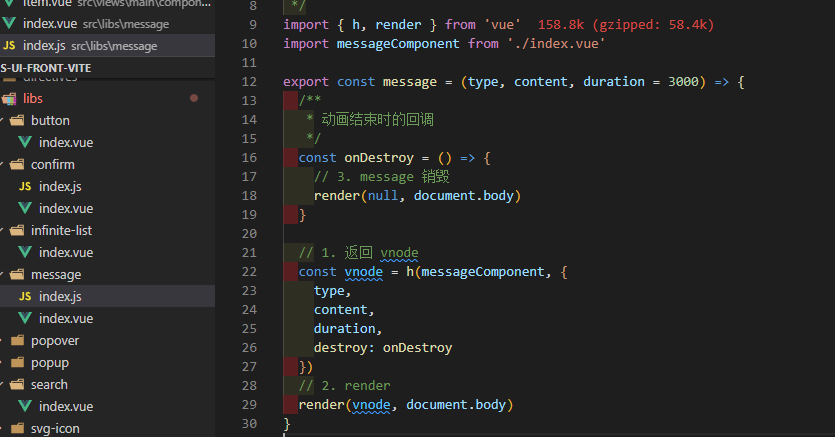Click Vue icon of search index.vue

point(25,406)
